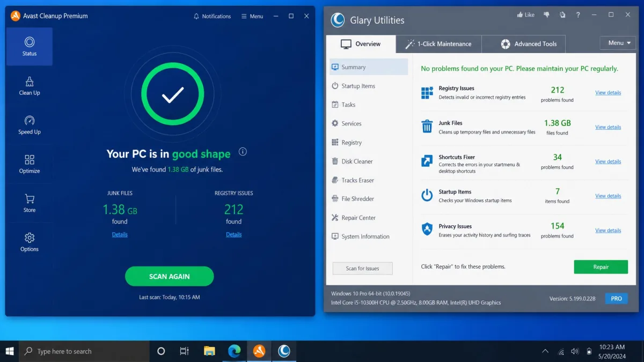644x362 pixels.
Task: Open the network icon in system tray
Action: 561,352
